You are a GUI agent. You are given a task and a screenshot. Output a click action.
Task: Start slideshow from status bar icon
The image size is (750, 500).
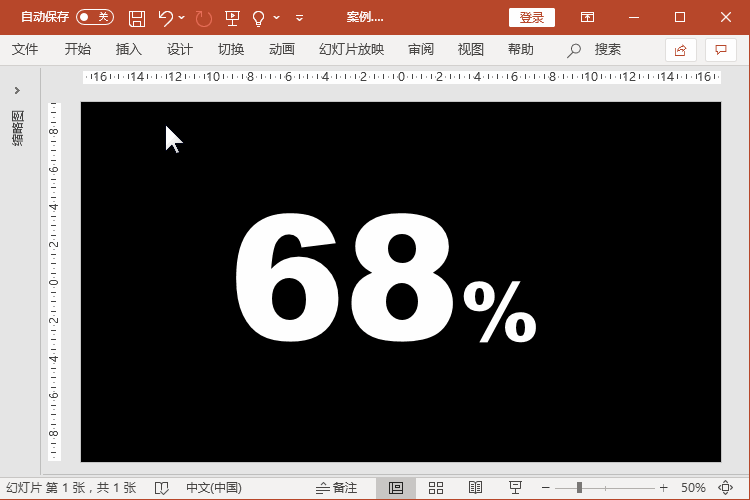pyautogui.click(x=515, y=488)
